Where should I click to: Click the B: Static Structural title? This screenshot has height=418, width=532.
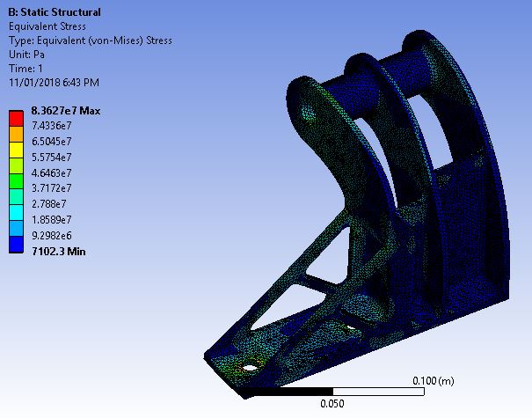(x=54, y=12)
